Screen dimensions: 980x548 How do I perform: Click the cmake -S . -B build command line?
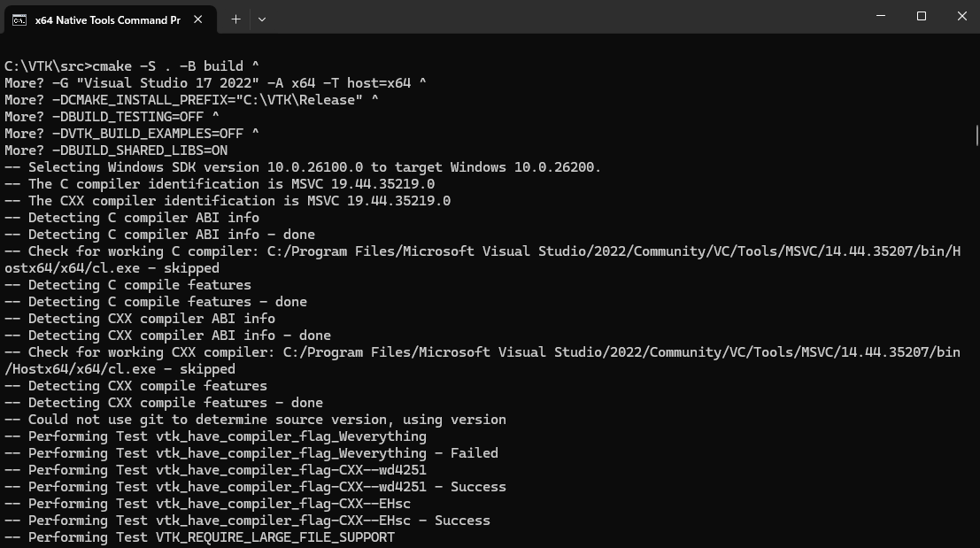(131, 66)
